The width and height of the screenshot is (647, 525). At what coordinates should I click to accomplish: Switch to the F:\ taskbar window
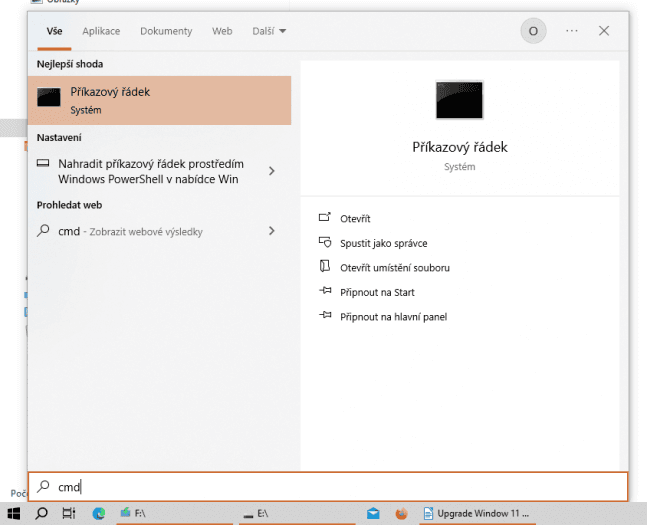(x=175, y=513)
